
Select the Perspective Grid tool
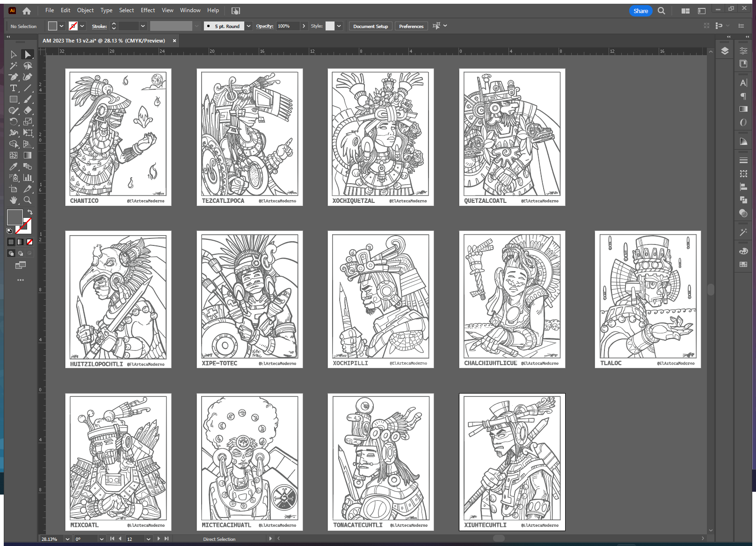pos(28,144)
